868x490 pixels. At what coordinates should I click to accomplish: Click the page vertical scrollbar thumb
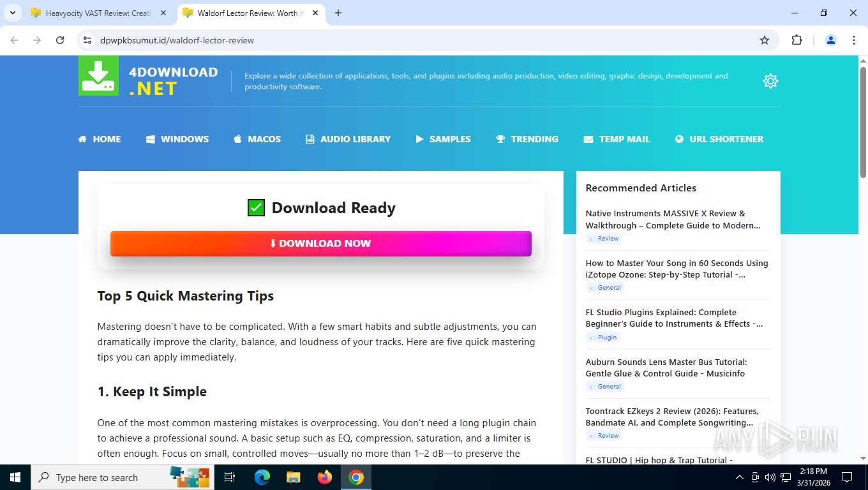863,121
